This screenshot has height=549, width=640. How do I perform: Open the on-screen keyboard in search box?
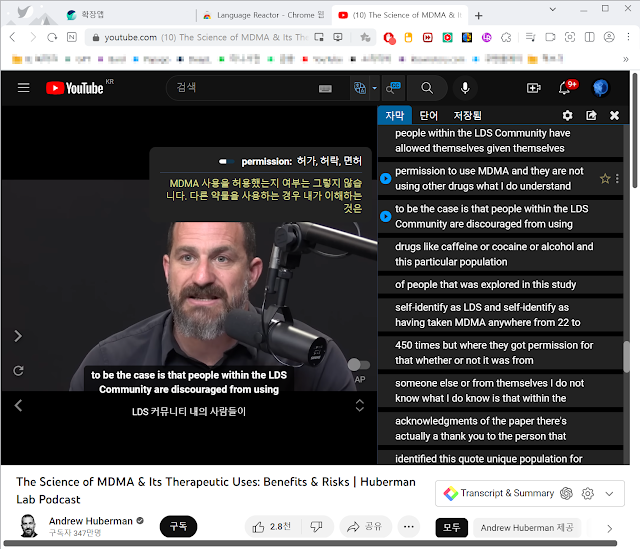pyautogui.click(x=325, y=89)
